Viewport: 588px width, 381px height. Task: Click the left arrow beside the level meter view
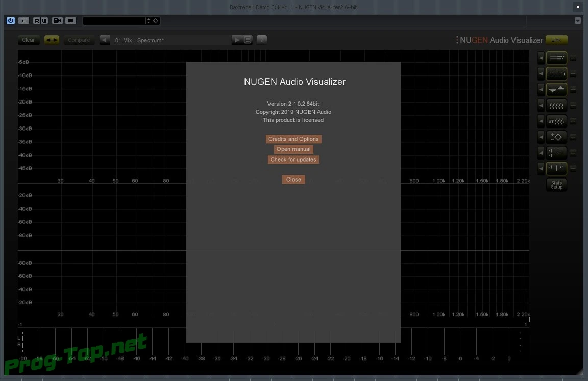[x=541, y=58]
